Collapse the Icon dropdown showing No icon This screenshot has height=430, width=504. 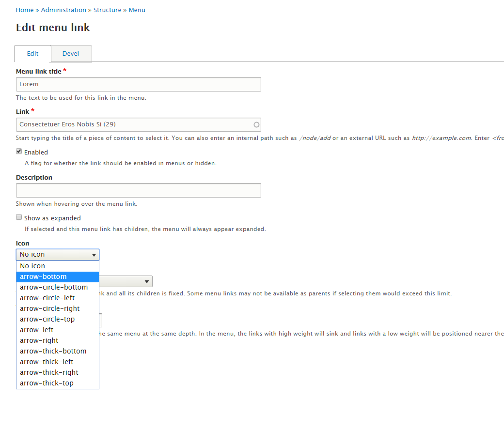coord(58,255)
